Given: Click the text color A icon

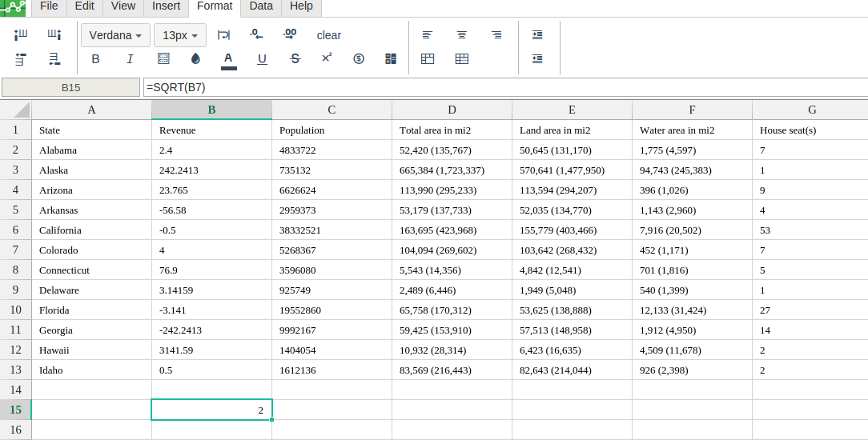Looking at the screenshot, I should (x=228, y=58).
